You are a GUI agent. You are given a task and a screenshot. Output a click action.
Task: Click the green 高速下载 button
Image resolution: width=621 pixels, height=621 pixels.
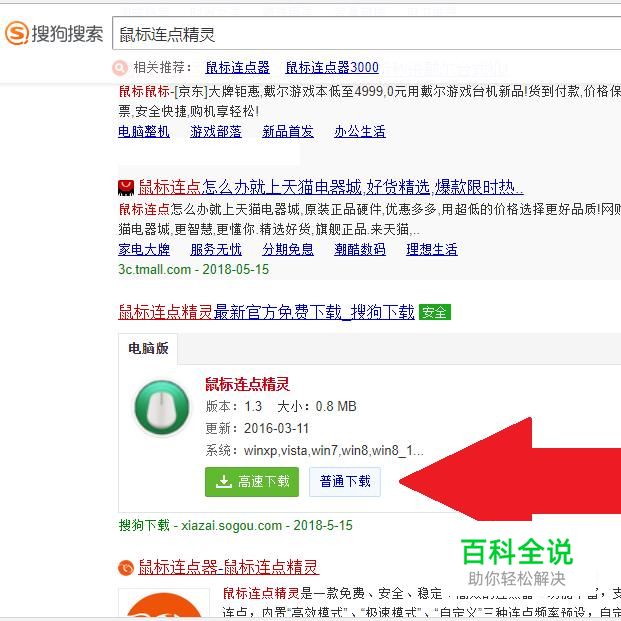pyautogui.click(x=252, y=482)
